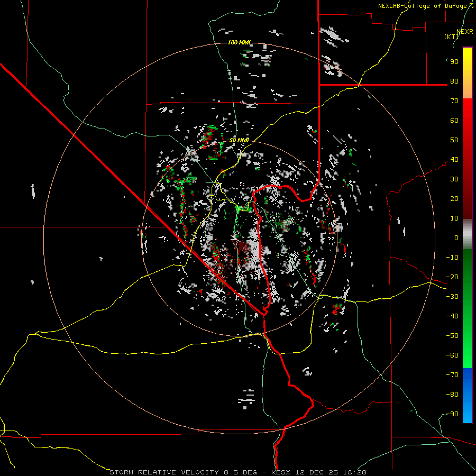The image size is (476, 476).
Task: Select the -10 value on the color scale
Action: [452, 258]
